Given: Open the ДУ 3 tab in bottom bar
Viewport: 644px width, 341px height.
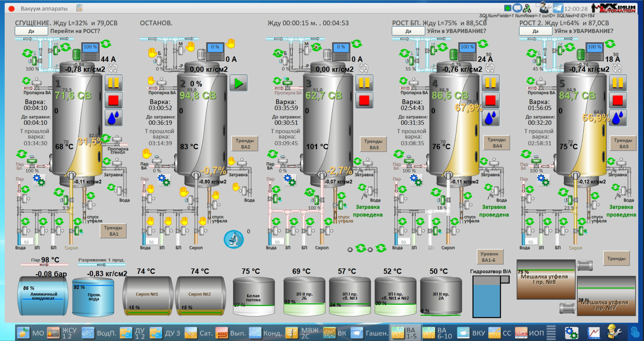Looking at the screenshot, I should click(165, 333).
